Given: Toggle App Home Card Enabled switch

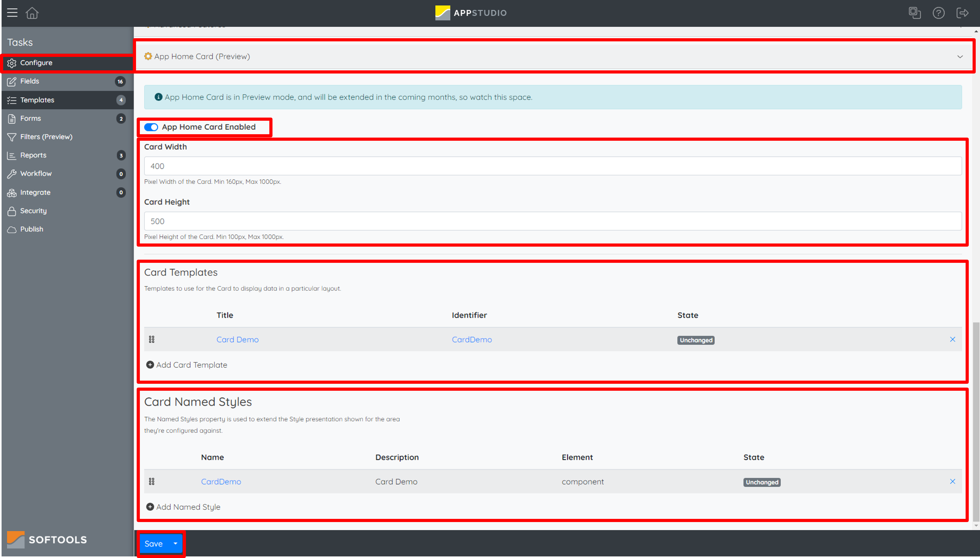Looking at the screenshot, I should pos(151,127).
